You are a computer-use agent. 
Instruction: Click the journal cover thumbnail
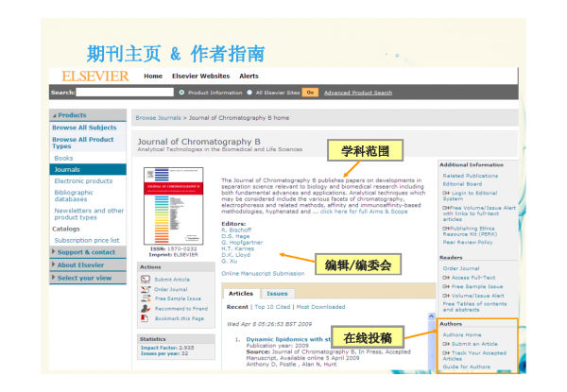point(174,206)
